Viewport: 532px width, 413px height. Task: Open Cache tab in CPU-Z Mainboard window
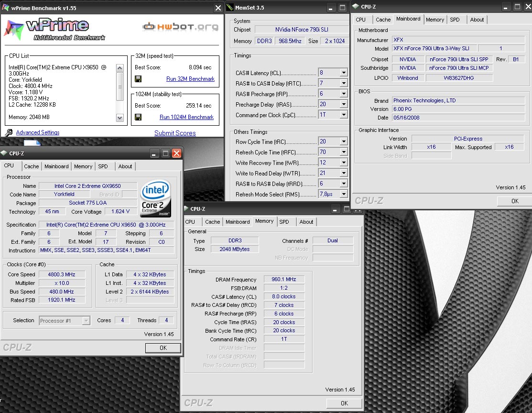[383, 20]
